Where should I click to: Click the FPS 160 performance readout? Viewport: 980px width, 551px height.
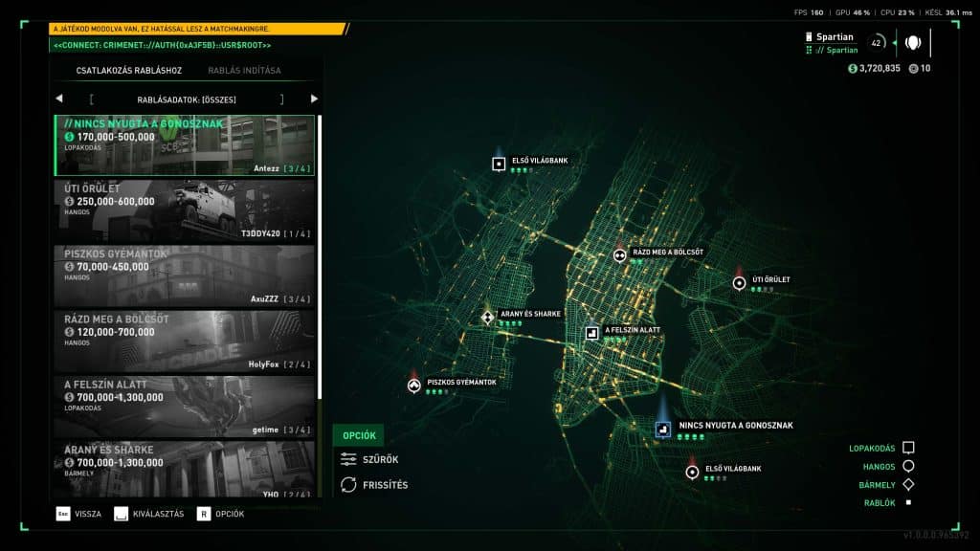tap(809, 12)
